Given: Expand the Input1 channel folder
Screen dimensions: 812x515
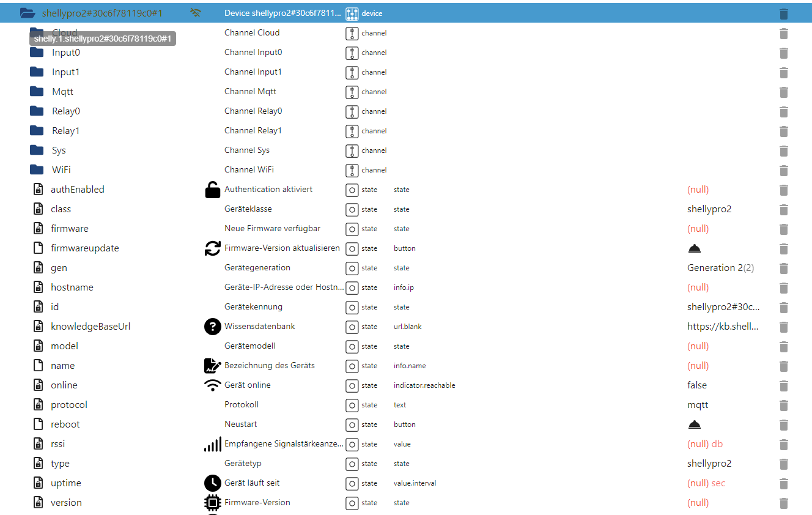Looking at the screenshot, I should point(37,72).
